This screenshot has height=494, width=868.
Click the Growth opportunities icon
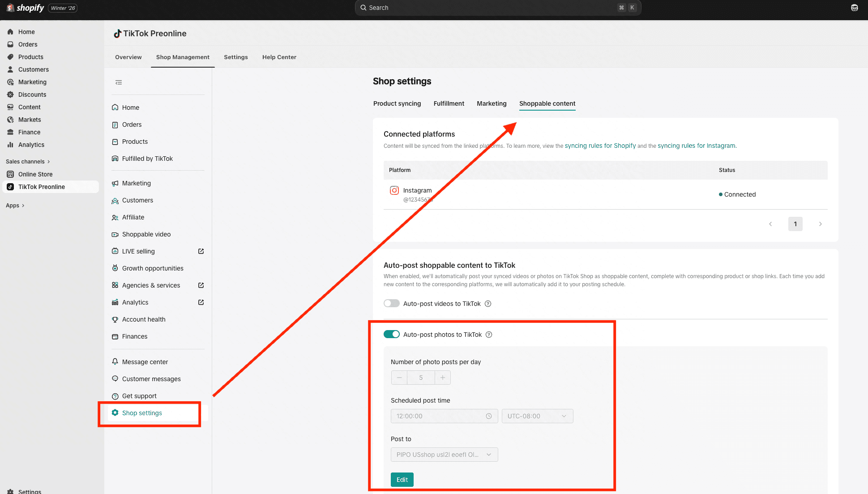(115, 268)
